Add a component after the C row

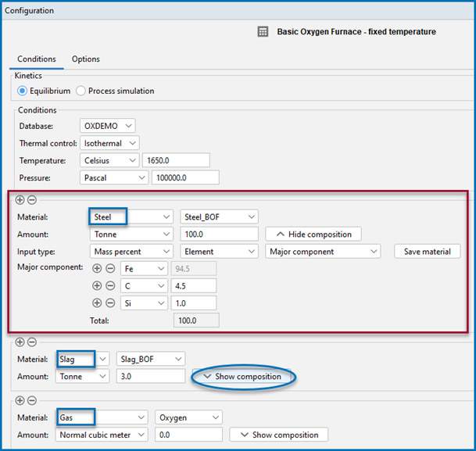[97, 285]
